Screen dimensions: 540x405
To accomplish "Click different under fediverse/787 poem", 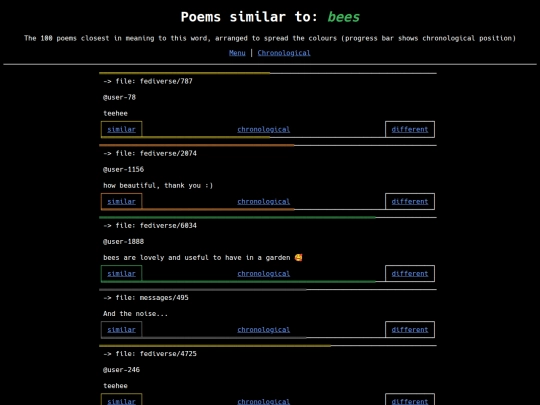I will click(410, 129).
